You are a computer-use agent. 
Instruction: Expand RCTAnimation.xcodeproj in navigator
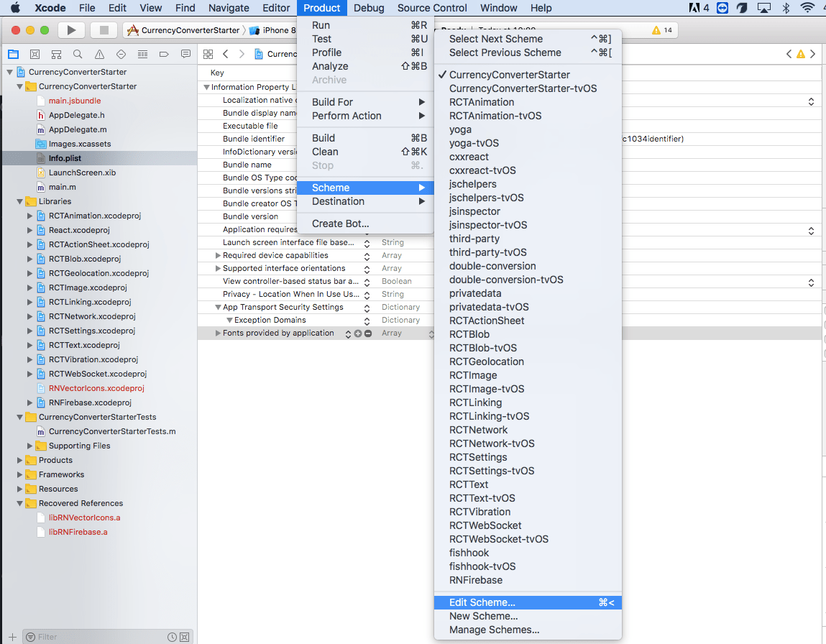30,216
